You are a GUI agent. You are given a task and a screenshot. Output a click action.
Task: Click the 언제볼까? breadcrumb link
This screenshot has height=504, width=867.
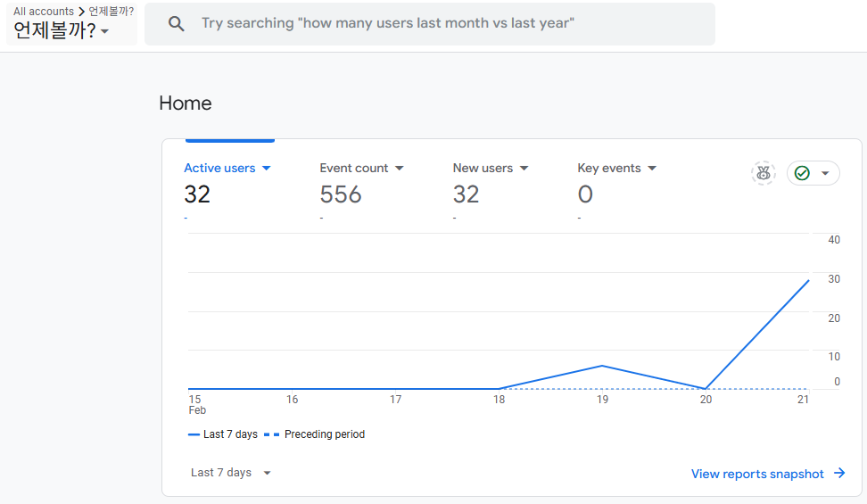click(x=111, y=11)
